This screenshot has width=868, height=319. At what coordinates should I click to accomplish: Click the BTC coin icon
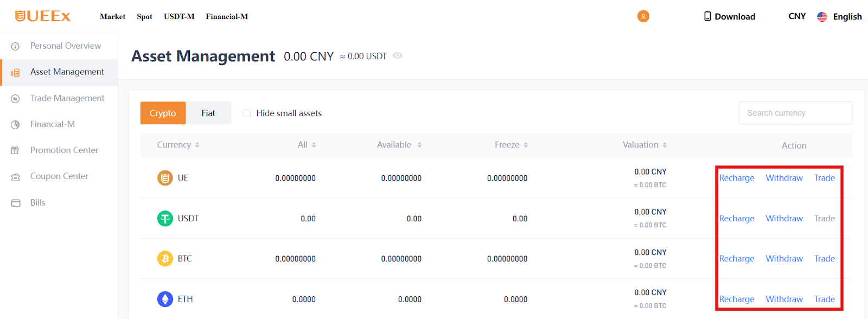[165, 258]
